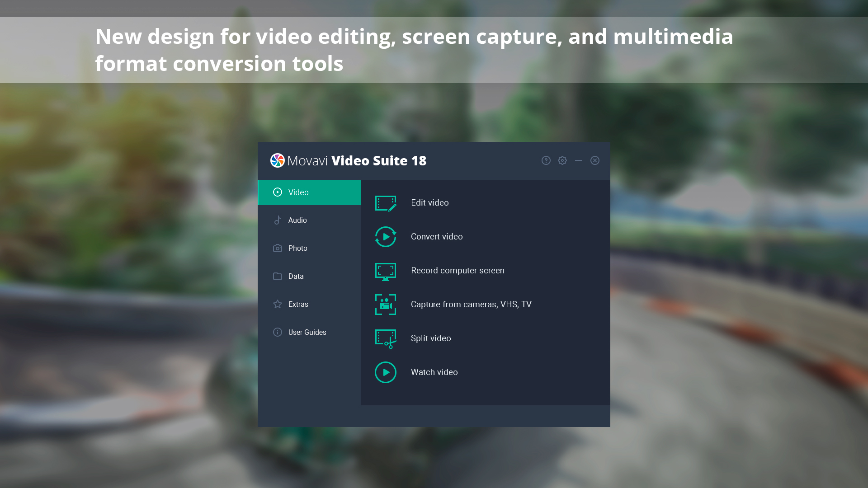Click the help question mark icon

[x=546, y=160]
